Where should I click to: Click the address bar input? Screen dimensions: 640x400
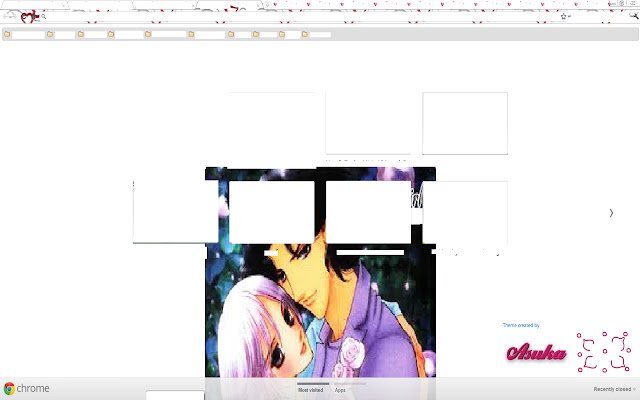tap(302, 16)
